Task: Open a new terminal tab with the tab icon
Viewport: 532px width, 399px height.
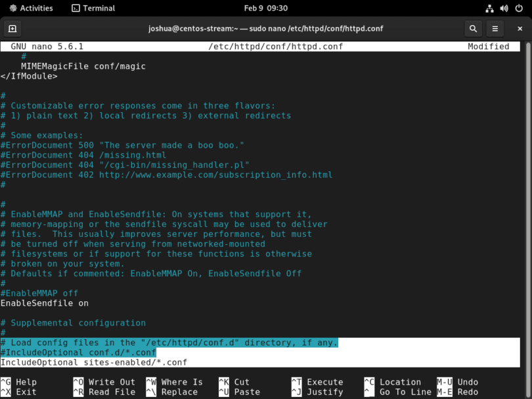Action: [x=13, y=28]
